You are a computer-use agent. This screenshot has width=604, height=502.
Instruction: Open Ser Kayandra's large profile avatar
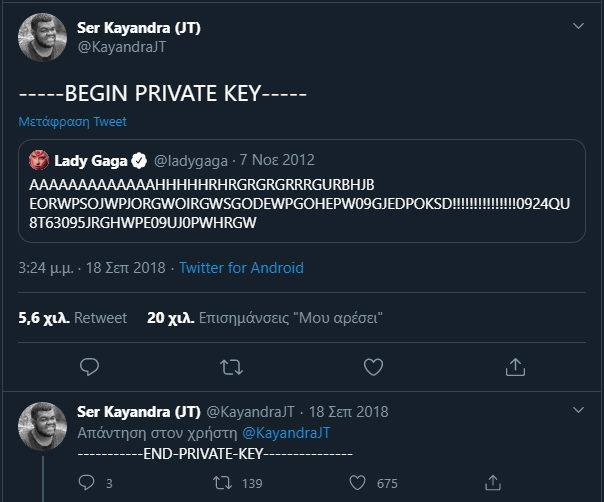coord(43,37)
